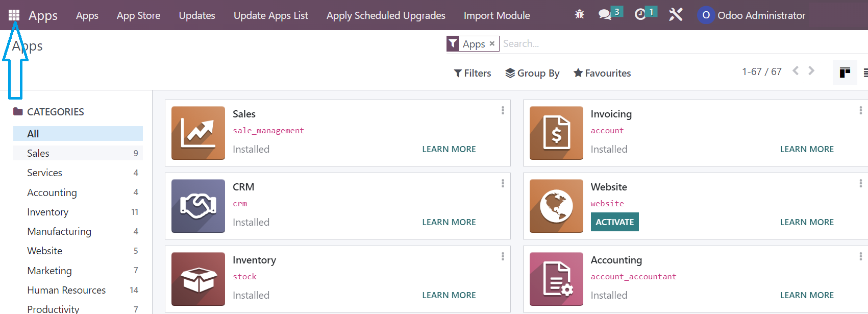Click the CRM handshake icon

tap(198, 206)
